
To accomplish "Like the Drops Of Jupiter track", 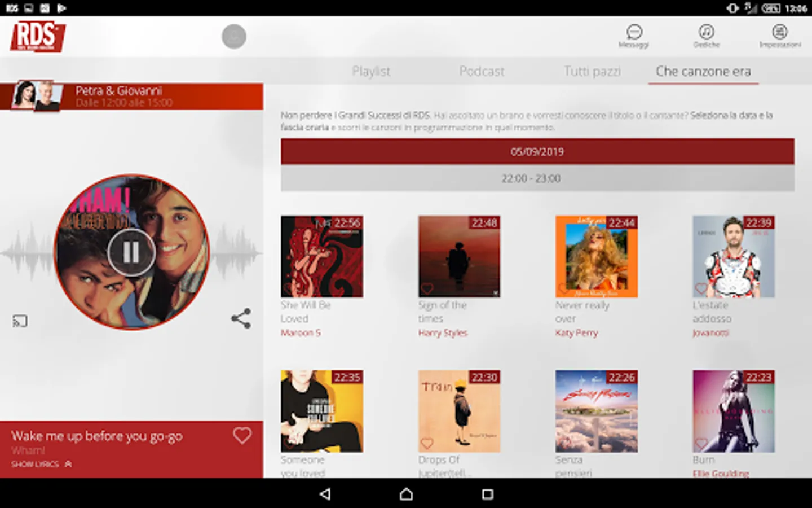I will [x=427, y=443].
